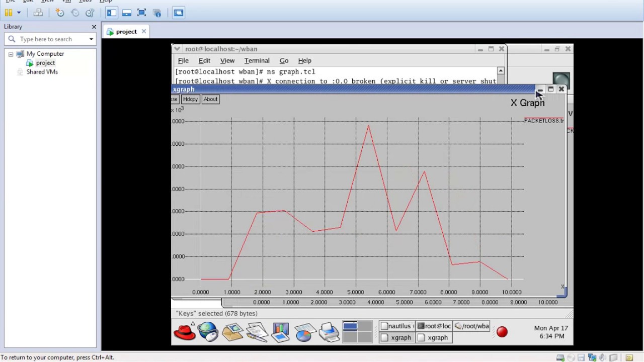
Task: Click the revert to snapshot icon
Action: (x=75, y=13)
